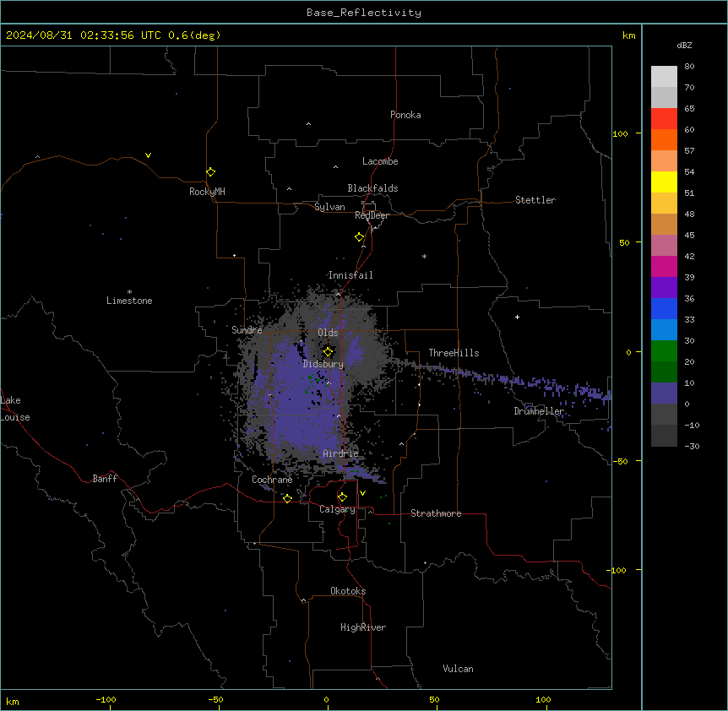Image resolution: width=728 pixels, height=711 pixels.
Task: Click the Stettler town label
Action: tap(535, 200)
